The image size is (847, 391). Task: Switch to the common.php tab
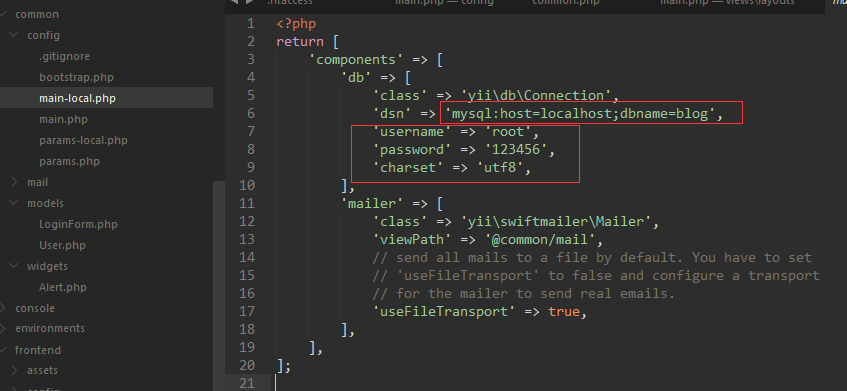pos(566,2)
